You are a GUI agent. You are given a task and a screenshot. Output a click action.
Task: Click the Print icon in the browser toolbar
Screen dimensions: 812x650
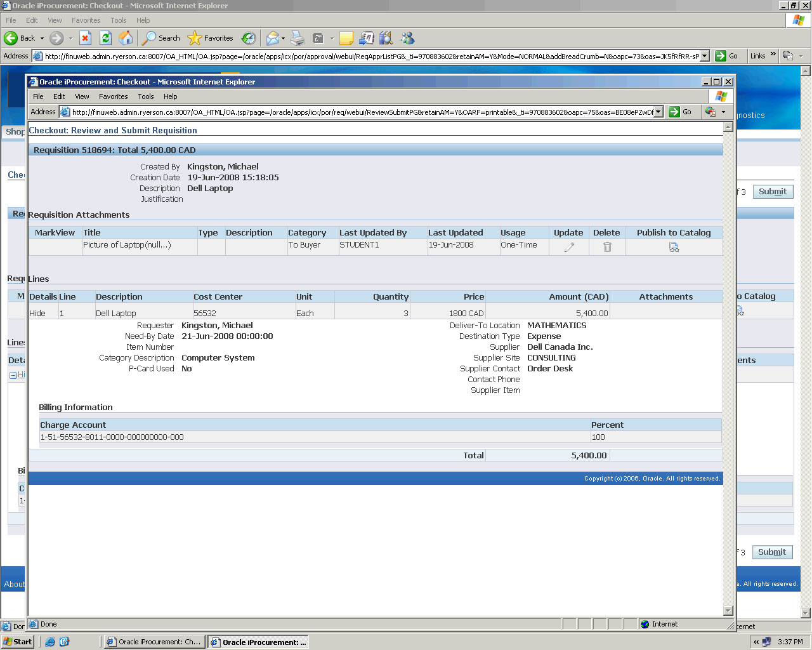pyautogui.click(x=298, y=38)
